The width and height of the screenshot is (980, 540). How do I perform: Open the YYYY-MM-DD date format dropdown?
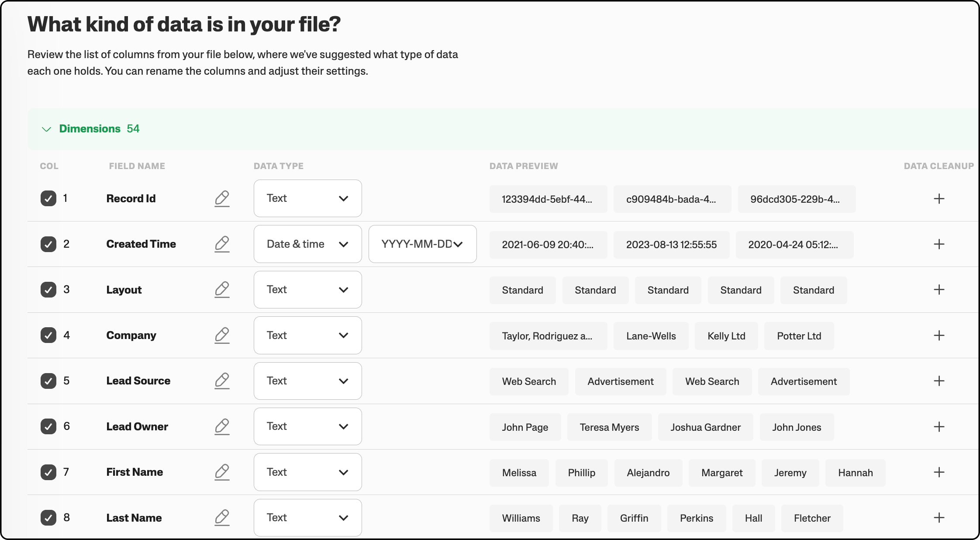pyautogui.click(x=422, y=244)
